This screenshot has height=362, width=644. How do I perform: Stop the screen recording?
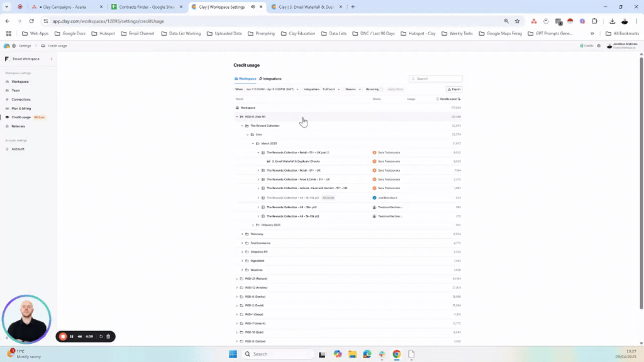63,336
